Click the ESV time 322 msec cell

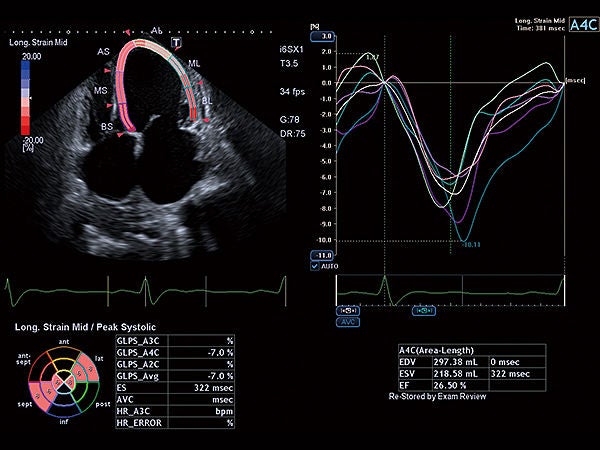point(510,374)
